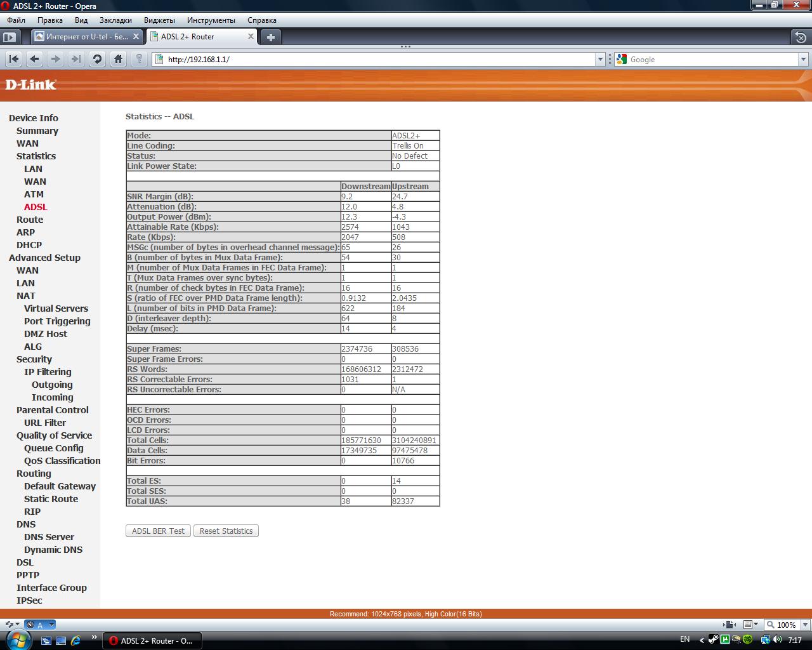Open a new tab with plus icon

point(270,37)
